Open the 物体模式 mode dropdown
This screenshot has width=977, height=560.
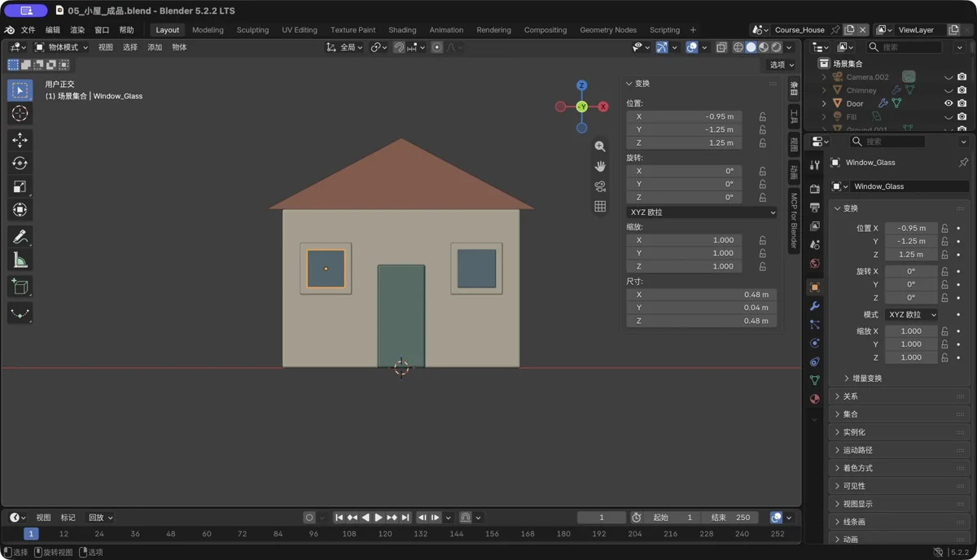pyautogui.click(x=61, y=47)
